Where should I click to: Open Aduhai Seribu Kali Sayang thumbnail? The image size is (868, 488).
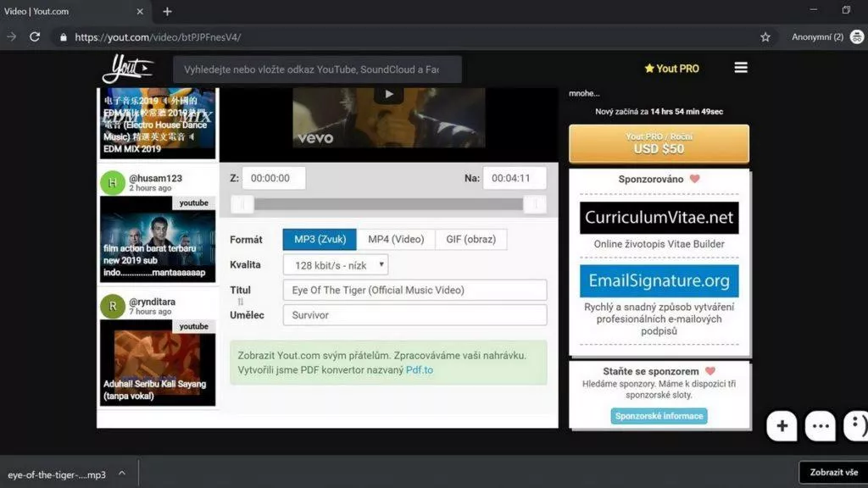[158, 363]
